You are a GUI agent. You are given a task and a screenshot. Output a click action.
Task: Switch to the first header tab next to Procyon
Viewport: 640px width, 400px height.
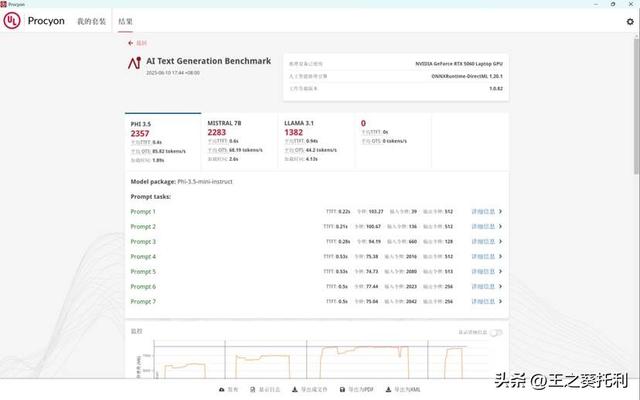pyautogui.click(x=91, y=21)
